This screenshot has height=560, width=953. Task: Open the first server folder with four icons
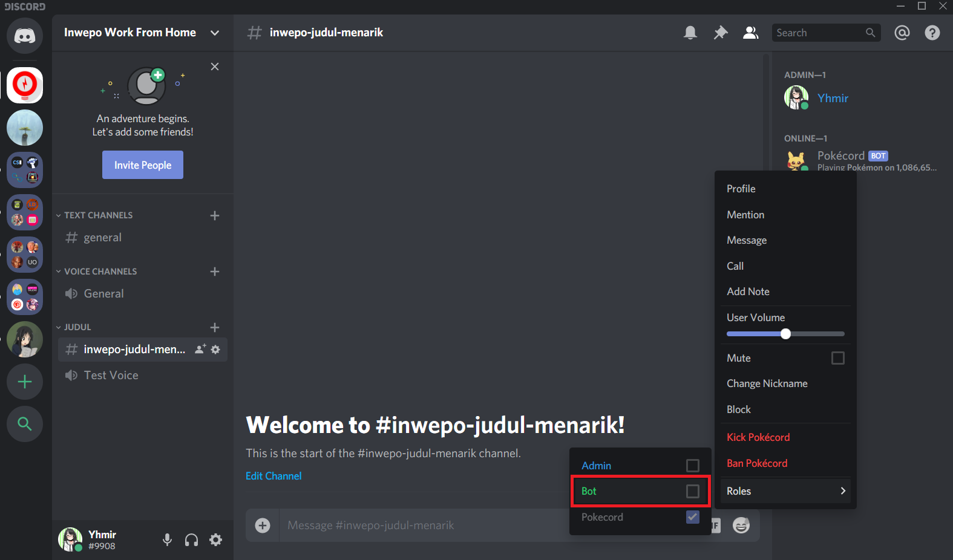tap(25, 170)
